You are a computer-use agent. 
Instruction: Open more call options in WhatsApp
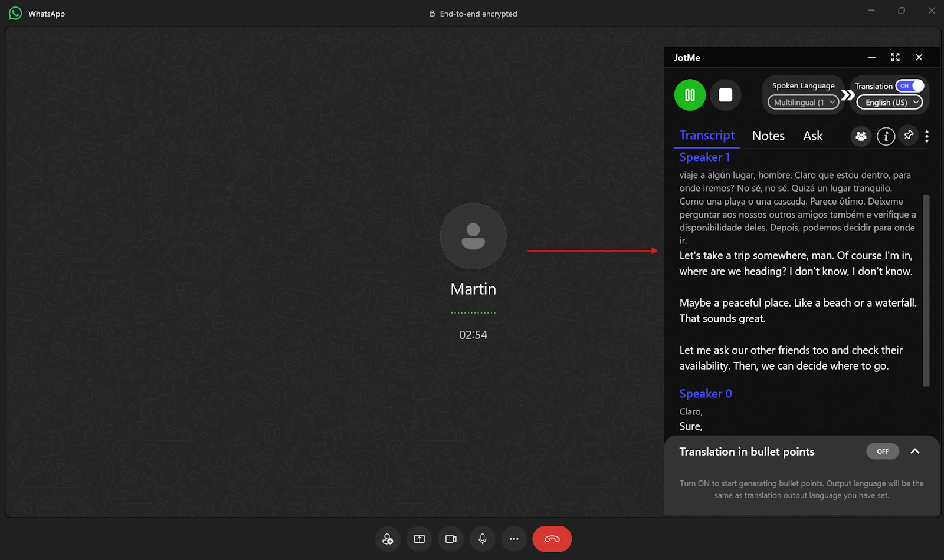coord(514,539)
